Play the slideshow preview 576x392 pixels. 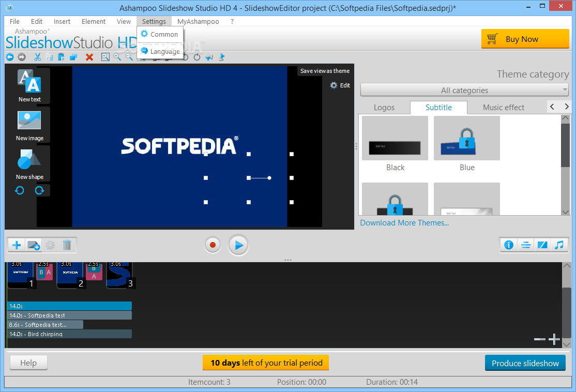click(x=238, y=245)
